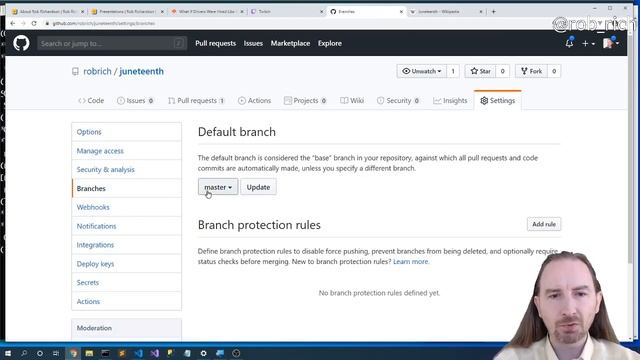The width and height of the screenshot is (640, 360).
Task: Open Notifications settings page
Action: (x=127, y=226)
